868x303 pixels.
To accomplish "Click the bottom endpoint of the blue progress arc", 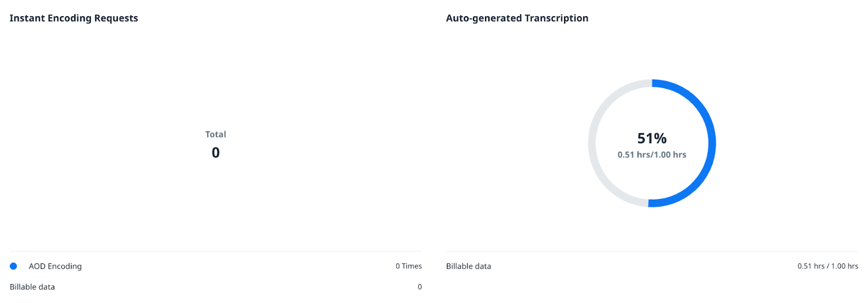I will tap(650, 203).
